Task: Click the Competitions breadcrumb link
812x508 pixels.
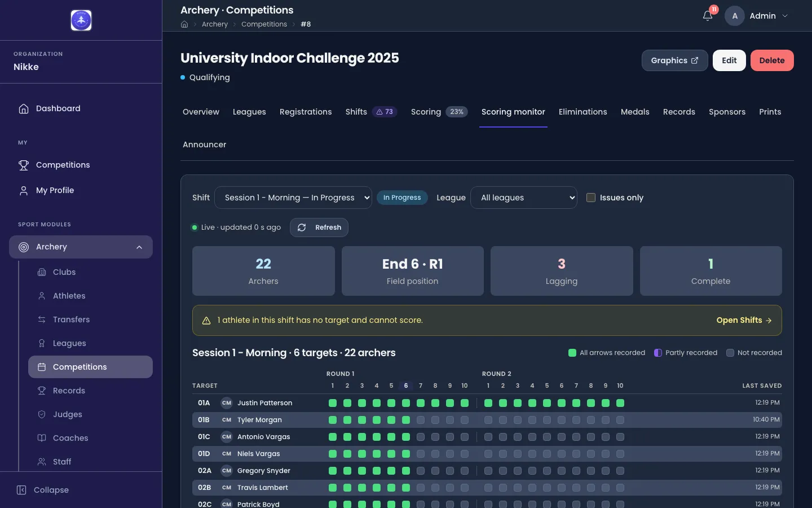Action: click(x=264, y=24)
